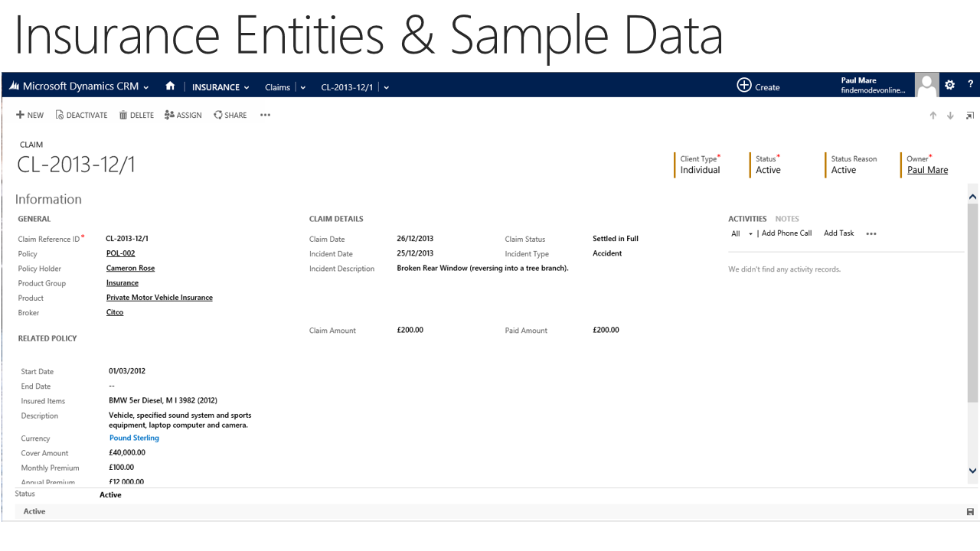Pop out the form in new window
This screenshot has height=551, width=980.
coord(969,116)
